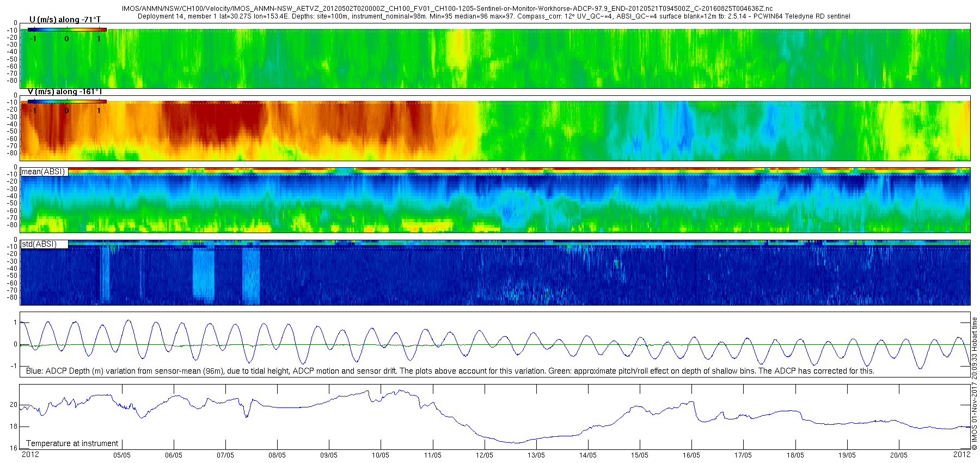
Task: Click the 16/05 date tick label
Action: (691, 455)
